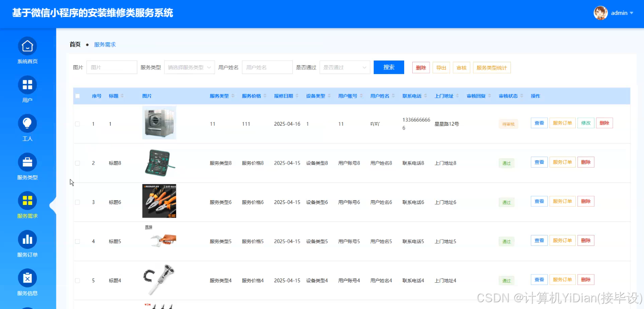
Task: Select the 用户 users icon in sidebar
Action: 27,84
